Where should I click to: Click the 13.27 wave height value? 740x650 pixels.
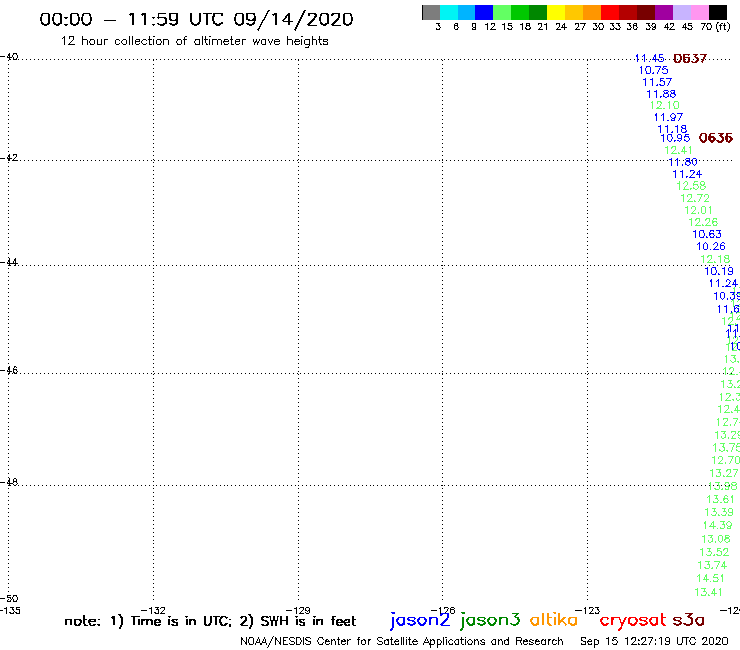pyautogui.click(x=724, y=473)
